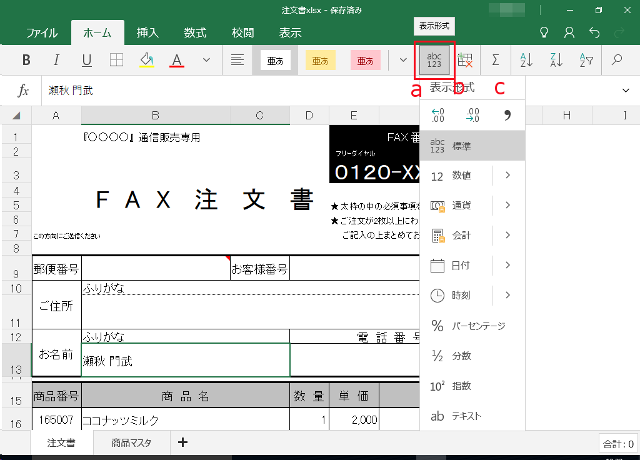640x460 pixels.
Task: Select the 指数 scientific format
Action: (x=472, y=386)
